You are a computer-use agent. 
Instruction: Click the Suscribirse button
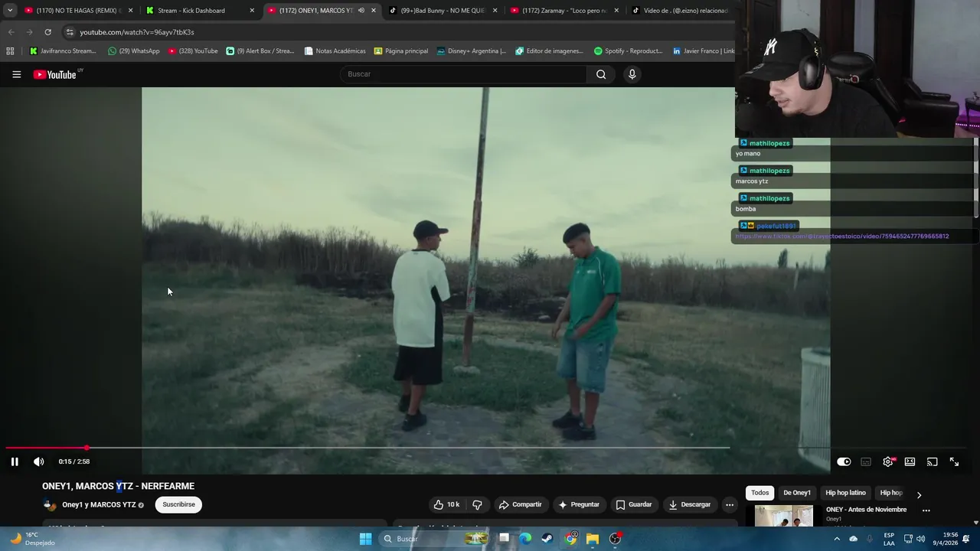pyautogui.click(x=178, y=504)
